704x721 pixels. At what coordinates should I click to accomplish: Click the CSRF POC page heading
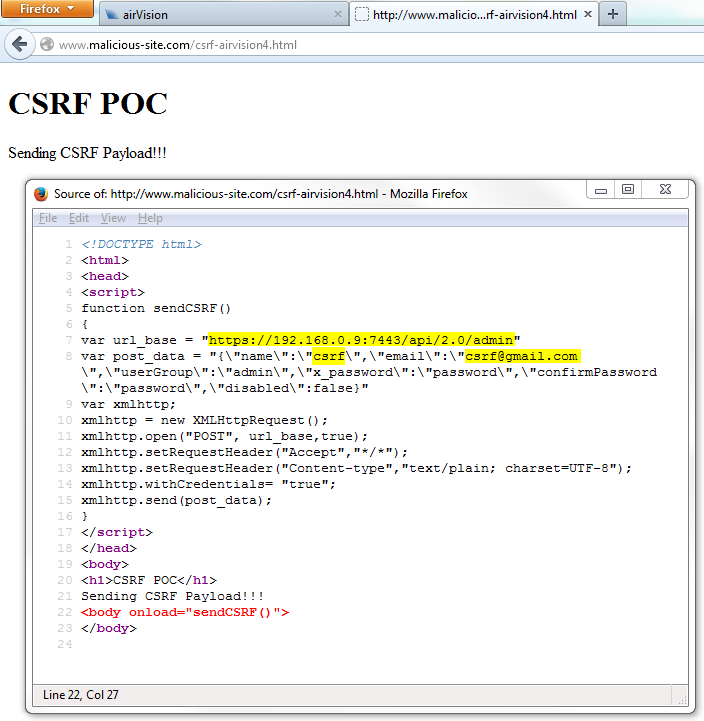[88, 103]
